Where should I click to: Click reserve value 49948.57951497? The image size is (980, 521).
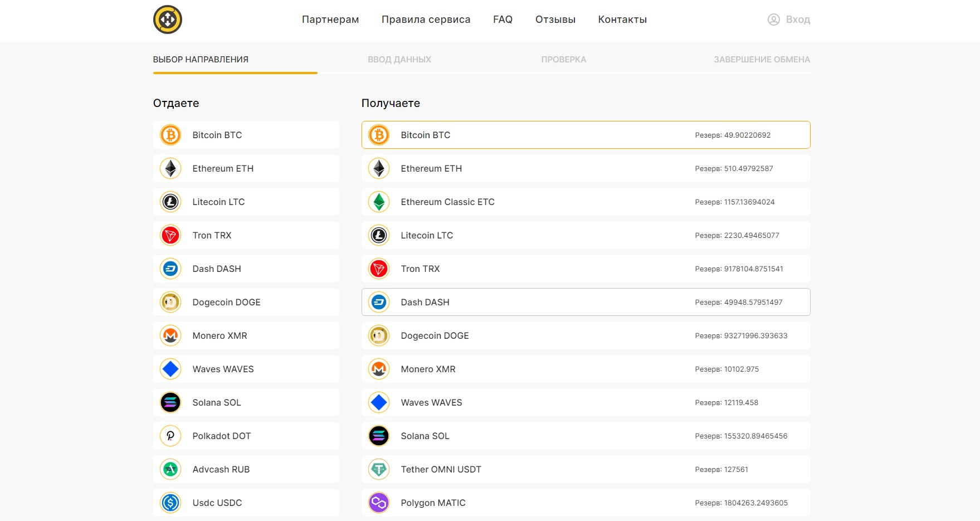click(x=753, y=302)
